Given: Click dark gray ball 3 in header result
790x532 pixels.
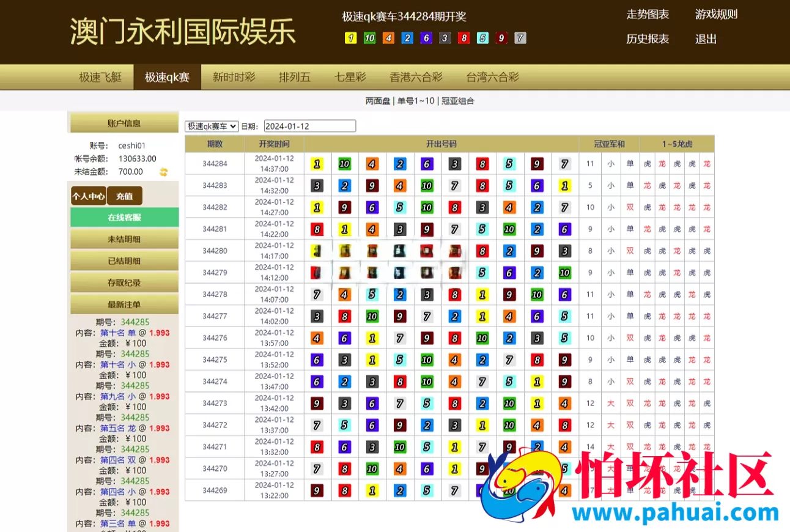Looking at the screenshot, I should 445,38.
